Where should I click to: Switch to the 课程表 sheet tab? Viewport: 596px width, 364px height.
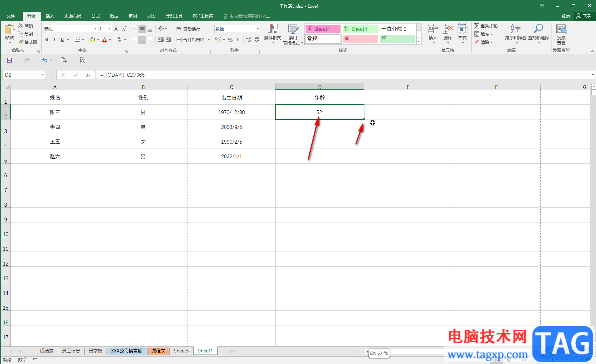pyautogui.click(x=158, y=351)
